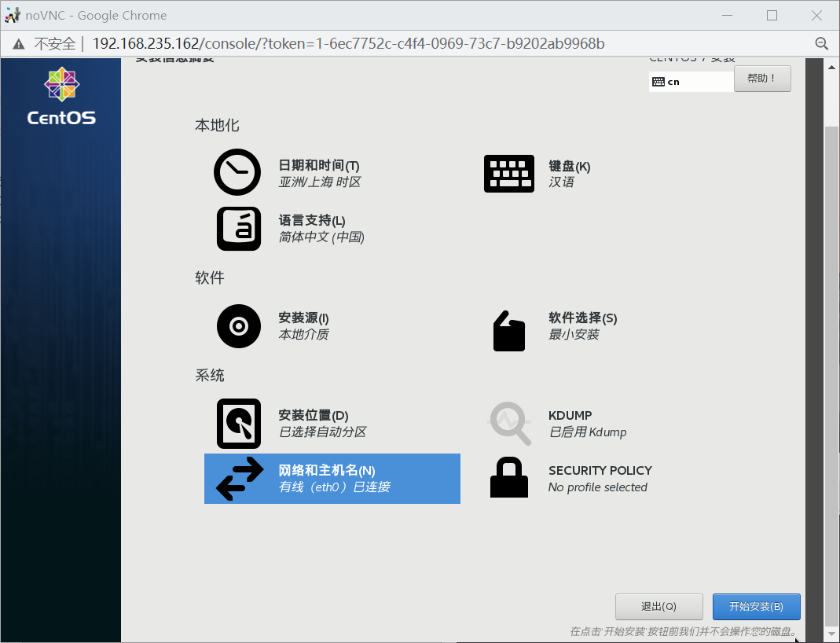Image resolution: width=840 pixels, height=643 pixels.
Task: Click 软件 section heading
Action: 210,277
